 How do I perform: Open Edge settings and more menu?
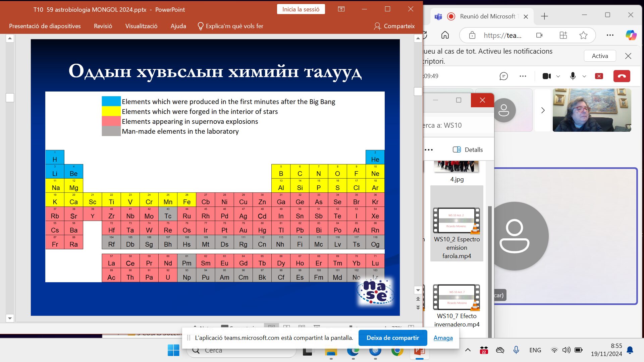(610, 35)
